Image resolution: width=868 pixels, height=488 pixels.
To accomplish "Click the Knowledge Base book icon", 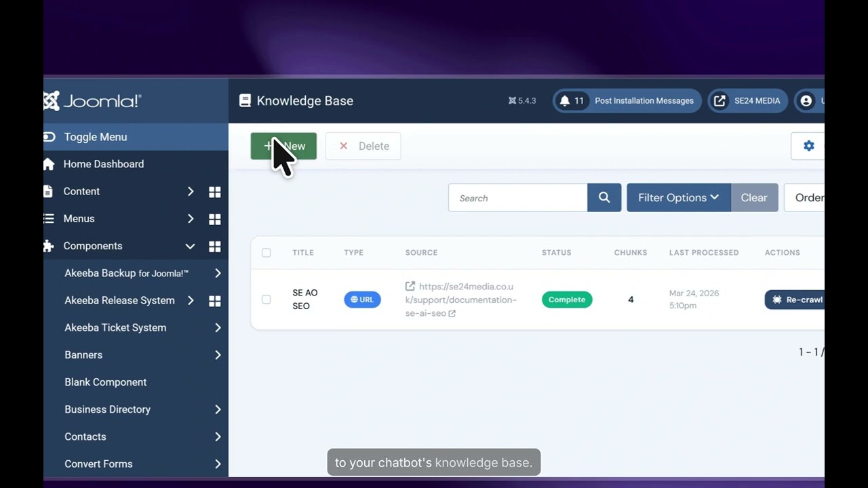I will tap(245, 100).
